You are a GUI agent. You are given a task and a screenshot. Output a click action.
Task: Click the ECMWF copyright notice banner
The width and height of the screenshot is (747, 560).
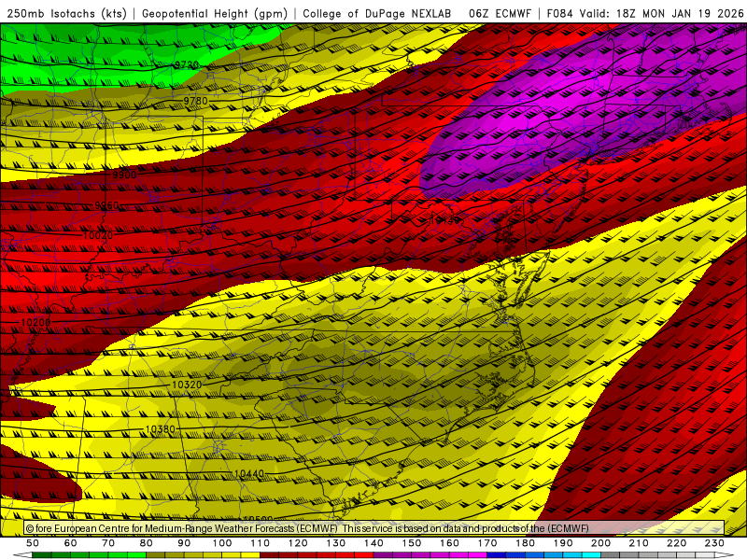pos(374,528)
